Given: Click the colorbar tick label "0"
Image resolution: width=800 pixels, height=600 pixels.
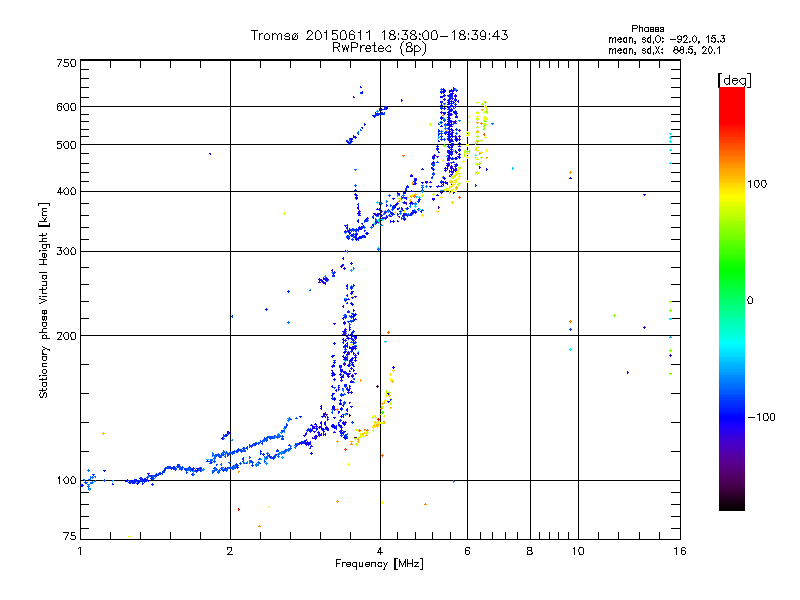Looking at the screenshot, I should pyautogui.click(x=750, y=301).
